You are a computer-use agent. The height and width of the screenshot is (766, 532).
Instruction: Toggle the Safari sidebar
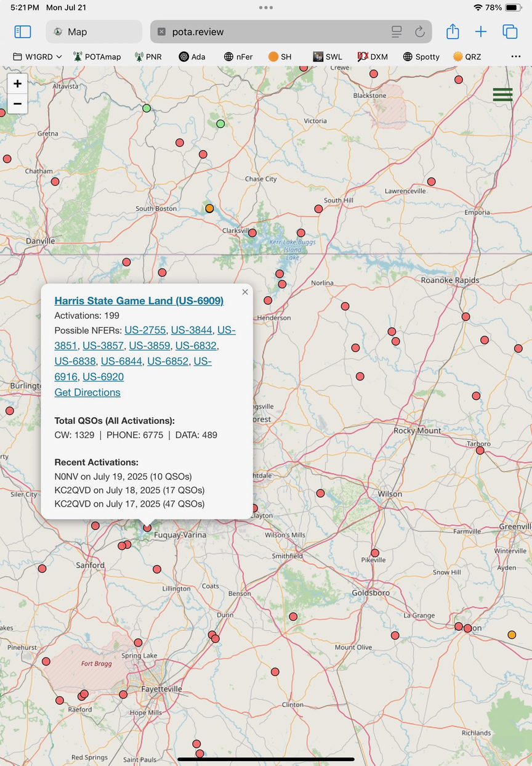(23, 31)
